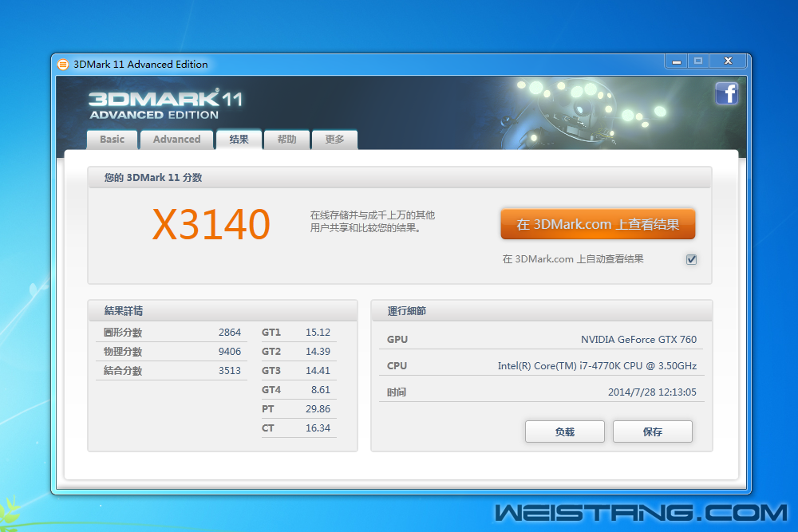Switch to the Basic tab
The image size is (798, 532).
coord(112,140)
